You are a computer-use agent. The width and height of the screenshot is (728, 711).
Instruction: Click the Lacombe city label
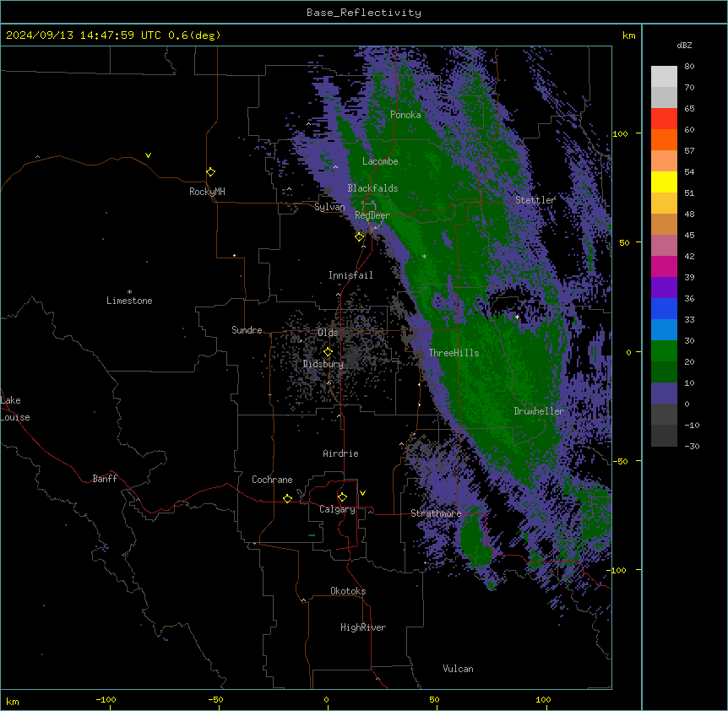point(380,161)
